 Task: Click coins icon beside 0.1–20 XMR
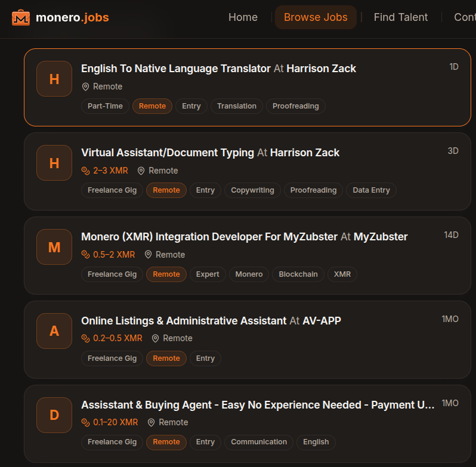pos(86,422)
